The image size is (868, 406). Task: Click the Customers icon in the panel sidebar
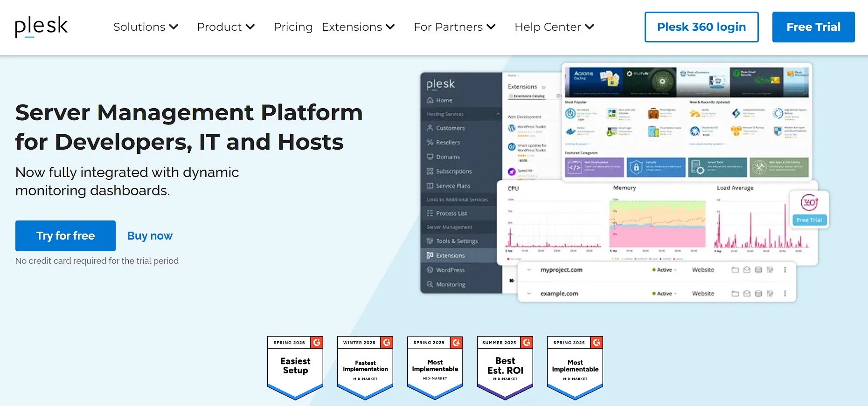pos(430,128)
